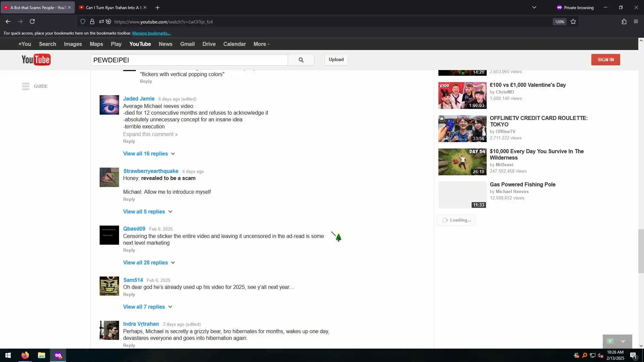This screenshot has height=362, width=644.
Task: Expand this comment by Jaded Jamie
Action: (x=150, y=134)
